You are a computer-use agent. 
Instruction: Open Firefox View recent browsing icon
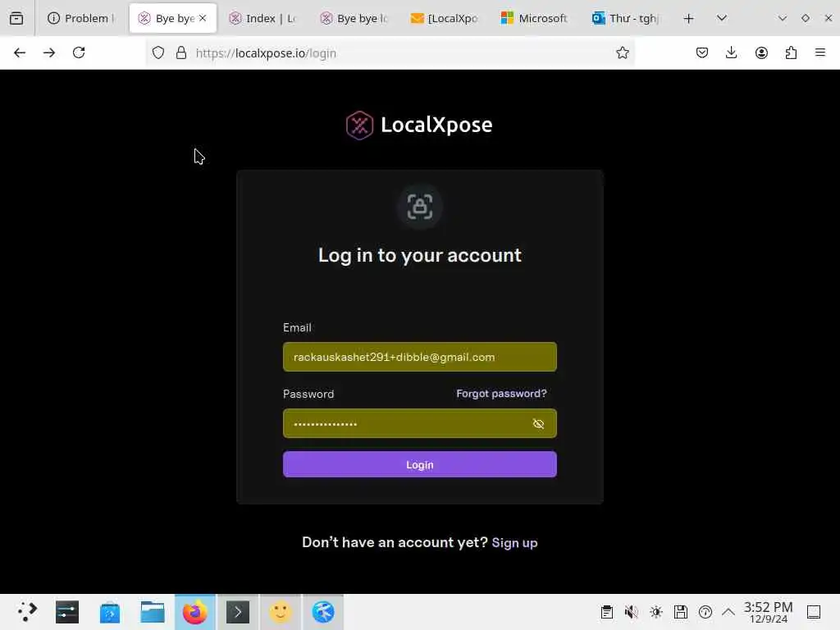(16, 18)
